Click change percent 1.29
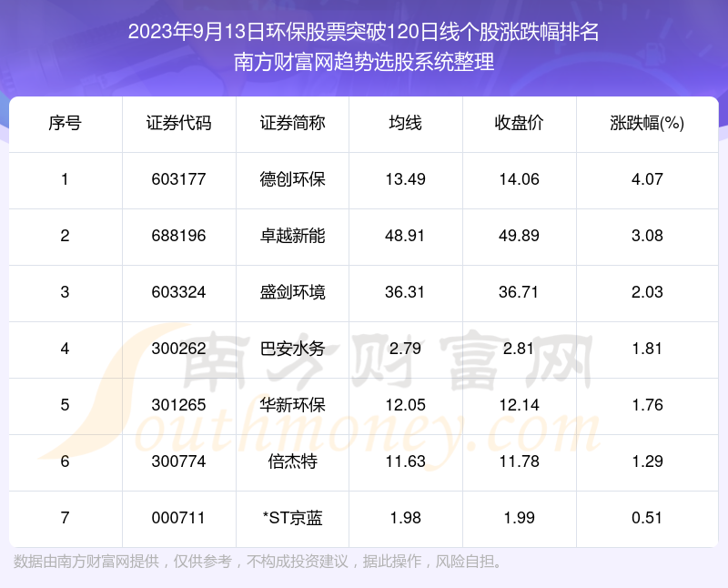The height and width of the screenshot is (588, 728). pyautogui.click(x=647, y=461)
